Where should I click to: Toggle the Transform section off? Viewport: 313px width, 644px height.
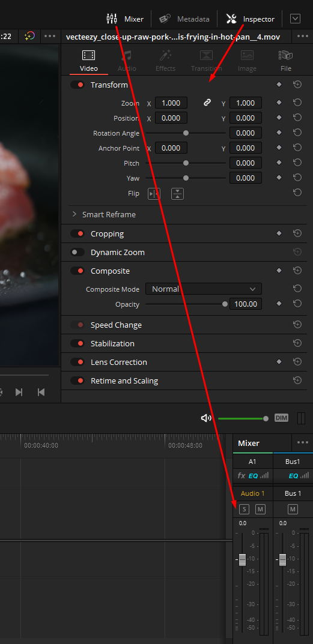[77, 85]
